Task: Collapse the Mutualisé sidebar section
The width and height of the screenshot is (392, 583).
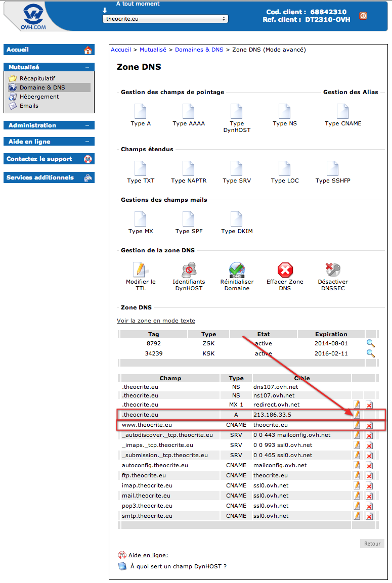Action: (x=87, y=67)
